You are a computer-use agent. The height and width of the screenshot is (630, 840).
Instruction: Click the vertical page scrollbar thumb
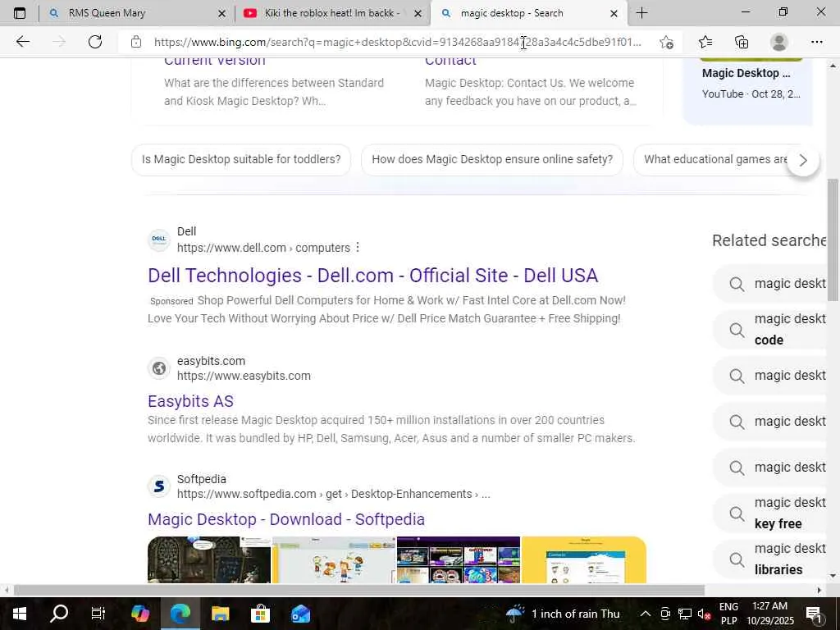pos(833,240)
